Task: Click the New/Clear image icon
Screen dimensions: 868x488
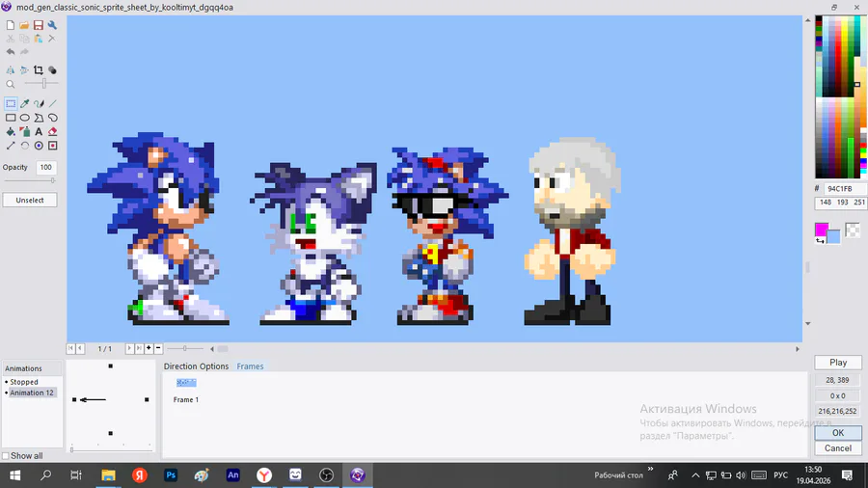Action: 11,25
